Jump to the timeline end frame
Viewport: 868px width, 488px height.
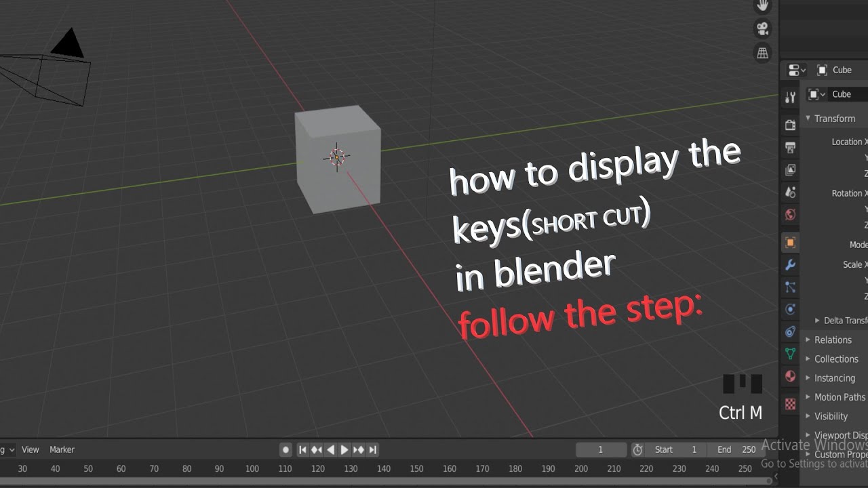pyautogui.click(x=372, y=449)
